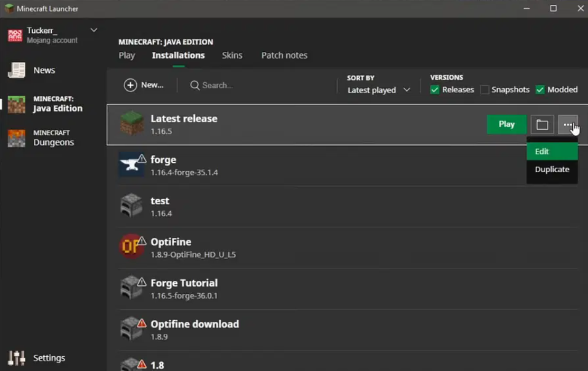Select the Latest release installation name
The width and height of the screenshot is (588, 371).
[x=184, y=118]
